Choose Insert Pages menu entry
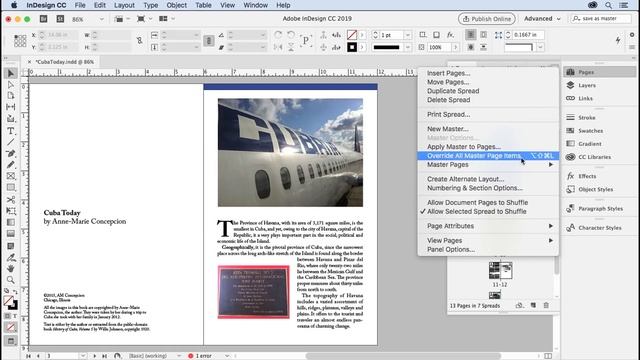Image resolution: width=640 pixels, height=360 pixels. (x=448, y=73)
